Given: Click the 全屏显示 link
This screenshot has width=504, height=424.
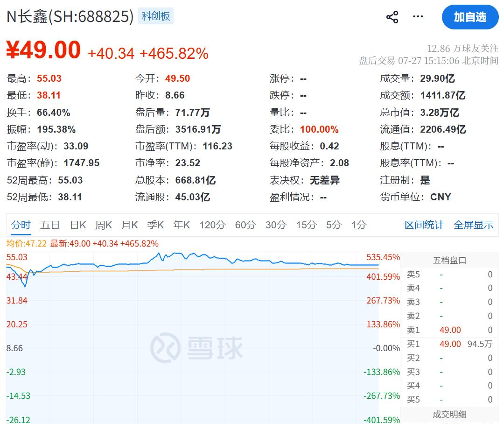Looking at the screenshot, I should pos(474,225).
